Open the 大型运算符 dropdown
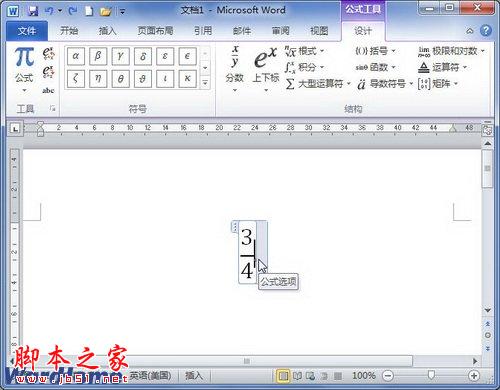 tap(318, 84)
